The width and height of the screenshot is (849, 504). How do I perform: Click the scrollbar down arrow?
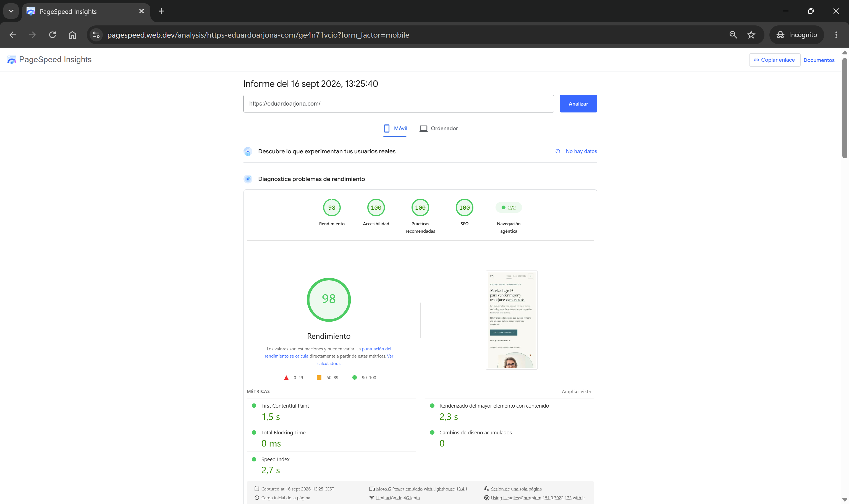tap(845, 500)
